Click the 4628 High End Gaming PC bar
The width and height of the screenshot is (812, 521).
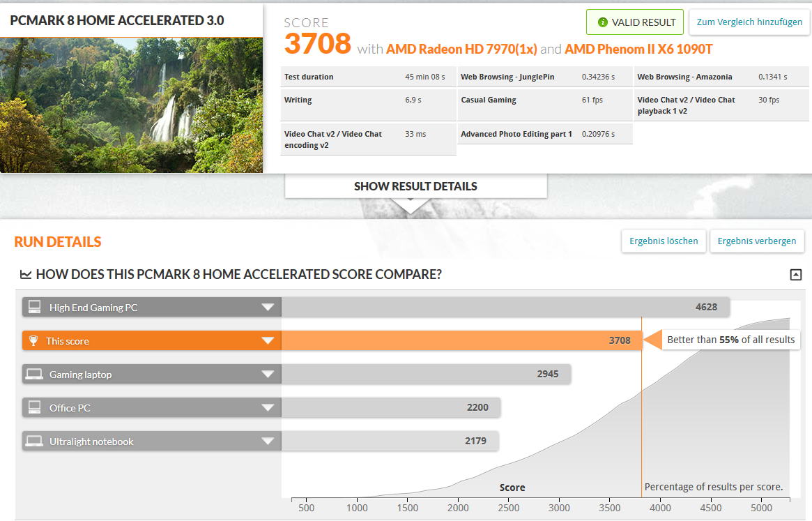505,307
